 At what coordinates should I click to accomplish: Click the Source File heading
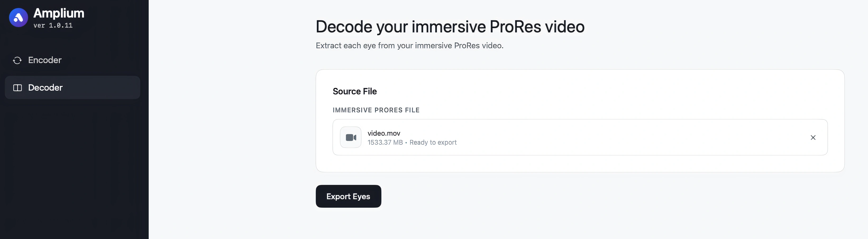pyautogui.click(x=355, y=91)
